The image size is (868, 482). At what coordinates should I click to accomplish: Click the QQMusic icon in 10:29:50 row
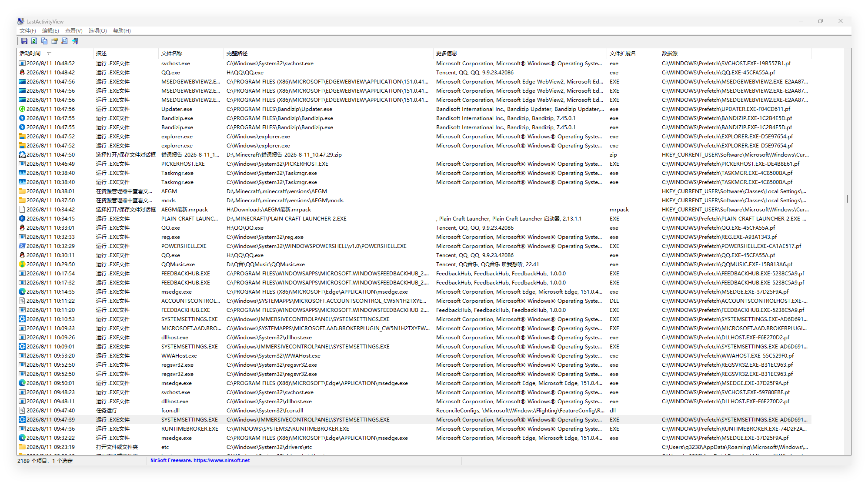pos(22,264)
